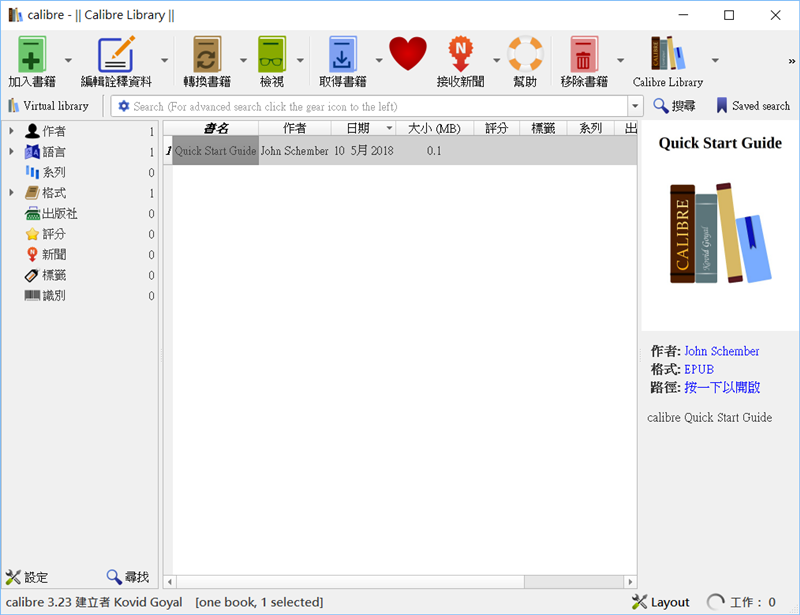The image size is (800, 615).
Task: Click the John Schember author link
Action: 721,351
